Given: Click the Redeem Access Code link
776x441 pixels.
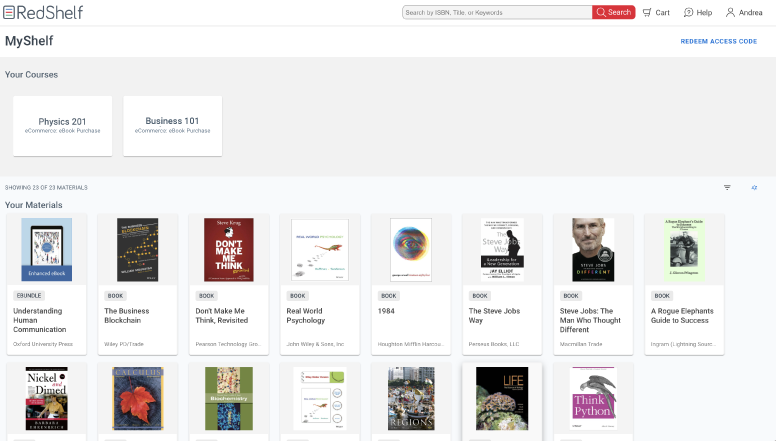Looking at the screenshot, I should [719, 42].
